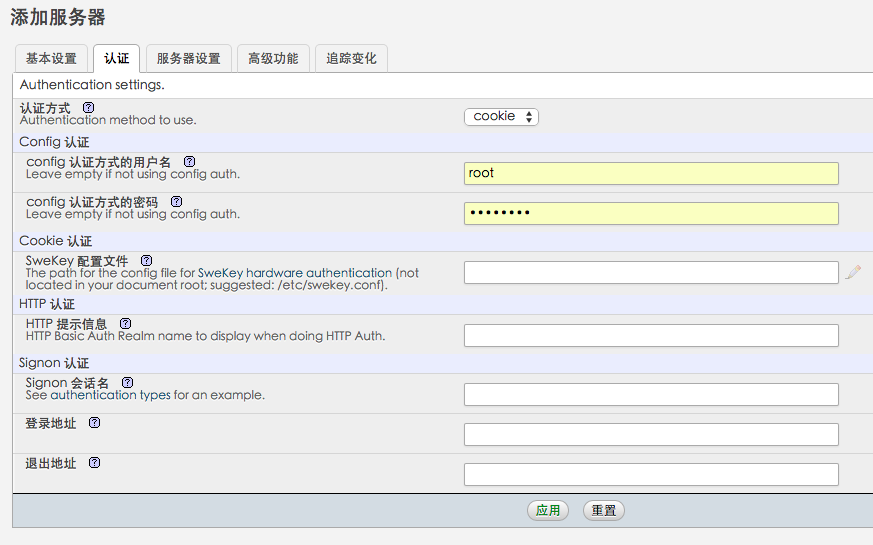873x545 pixels.
Task: Click help icon beside Signon 会话名
Action: (127, 382)
